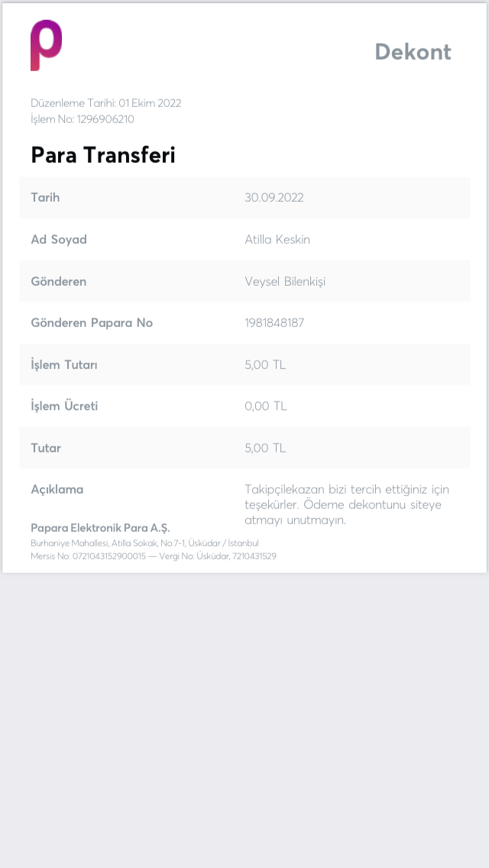
Task: Select the name Atilla Keskin
Action: (x=277, y=240)
